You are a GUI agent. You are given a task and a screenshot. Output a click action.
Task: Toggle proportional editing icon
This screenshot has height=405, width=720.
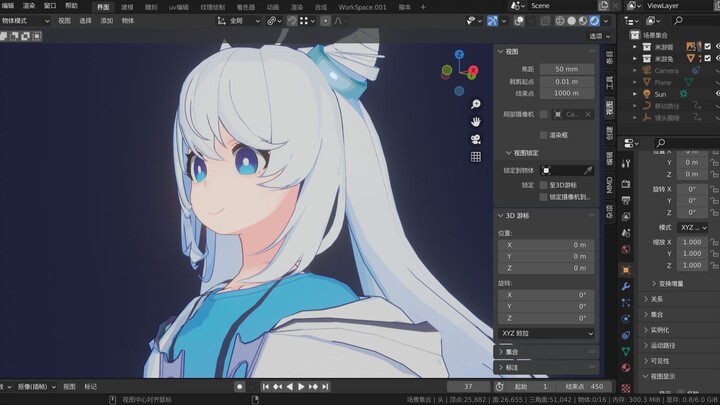pos(325,21)
